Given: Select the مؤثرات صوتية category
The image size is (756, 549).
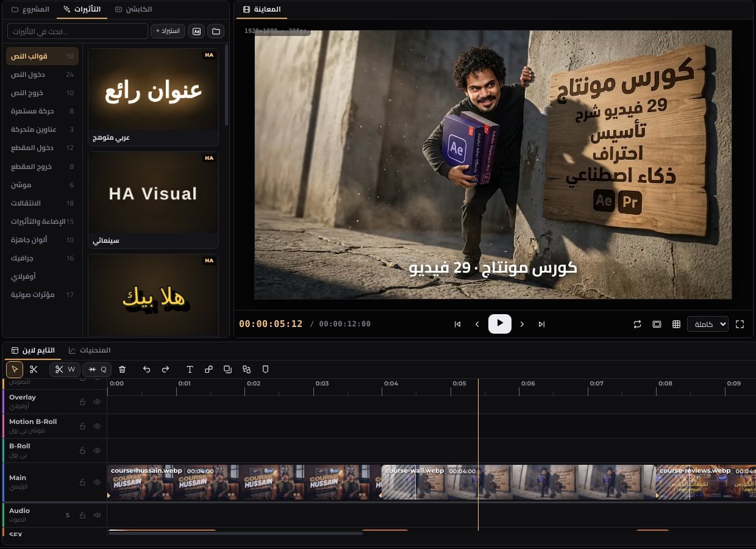Looking at the screenshot, I should 42,295.
